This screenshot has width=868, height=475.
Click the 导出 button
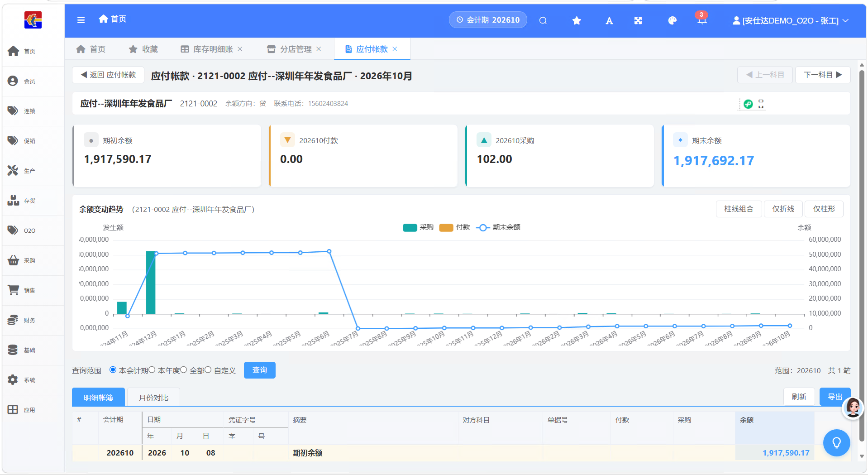pos(835,397)
